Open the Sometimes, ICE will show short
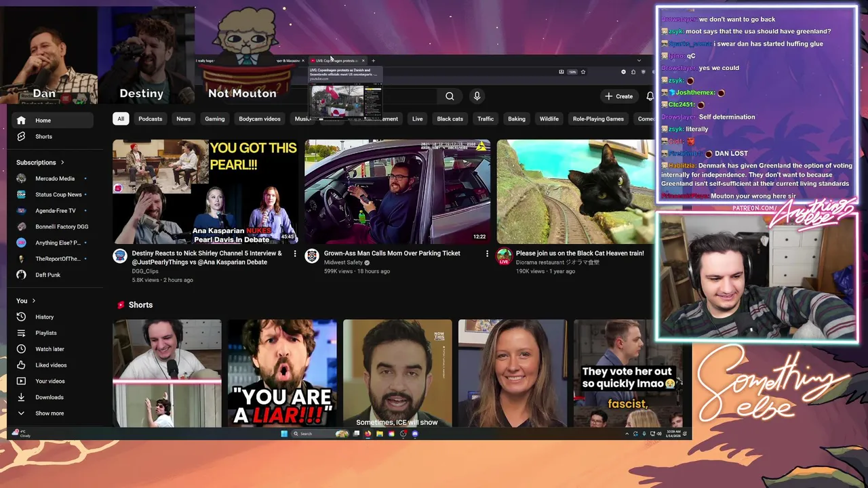This screenshot has height=488, width=868. coord(397,373)
